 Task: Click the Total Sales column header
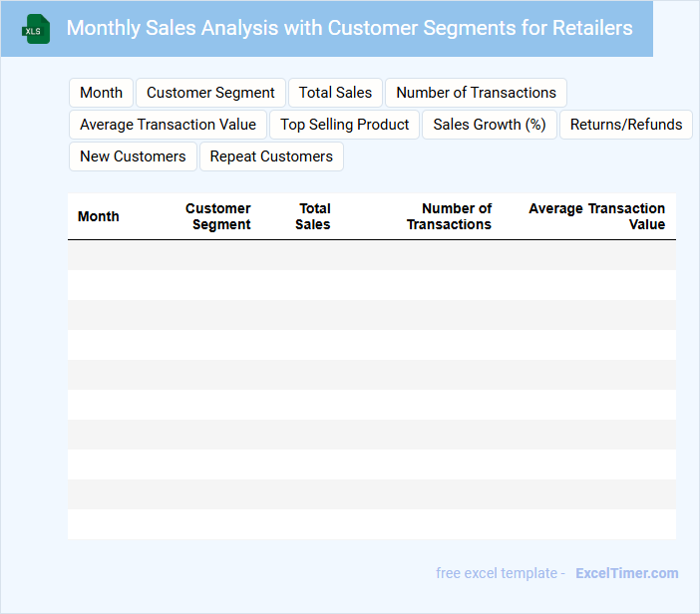(314, 216)
